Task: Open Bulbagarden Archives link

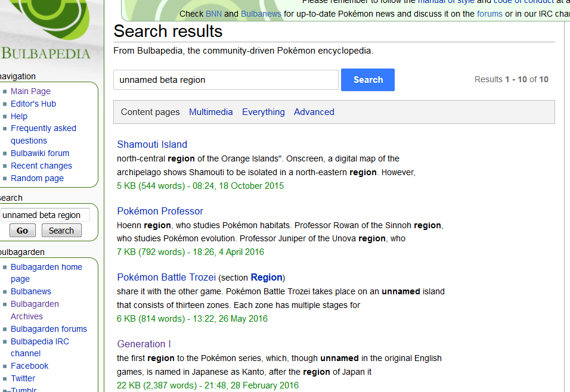Action: pyautogui.click(x=35, y=310)
